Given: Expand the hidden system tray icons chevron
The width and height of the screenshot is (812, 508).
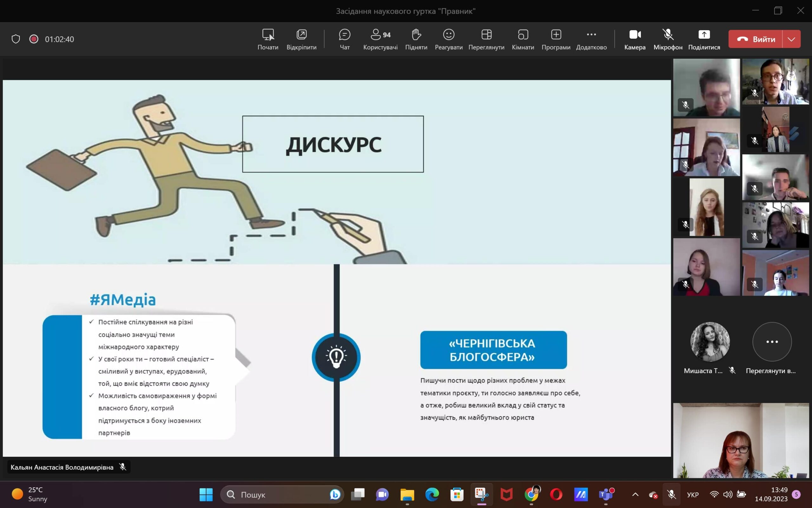Looking at the screenshot, I should coord(635,495).
